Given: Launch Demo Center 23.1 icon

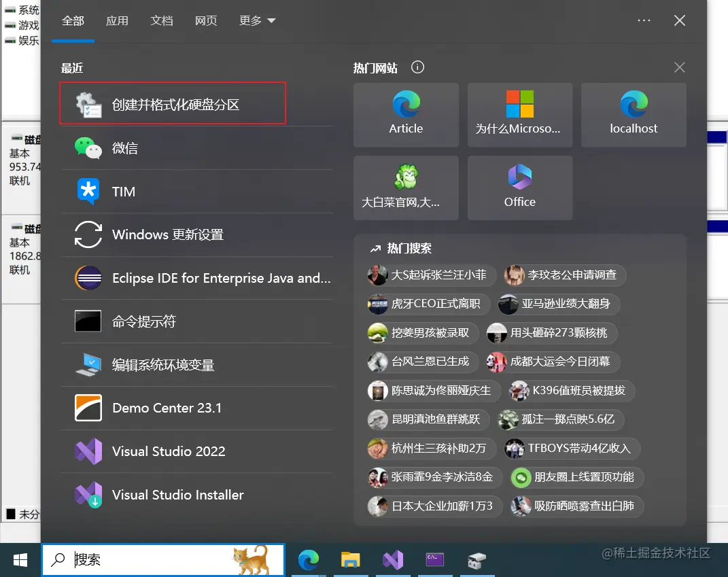Looking at the screenshot, I should [x=88, y=408].
